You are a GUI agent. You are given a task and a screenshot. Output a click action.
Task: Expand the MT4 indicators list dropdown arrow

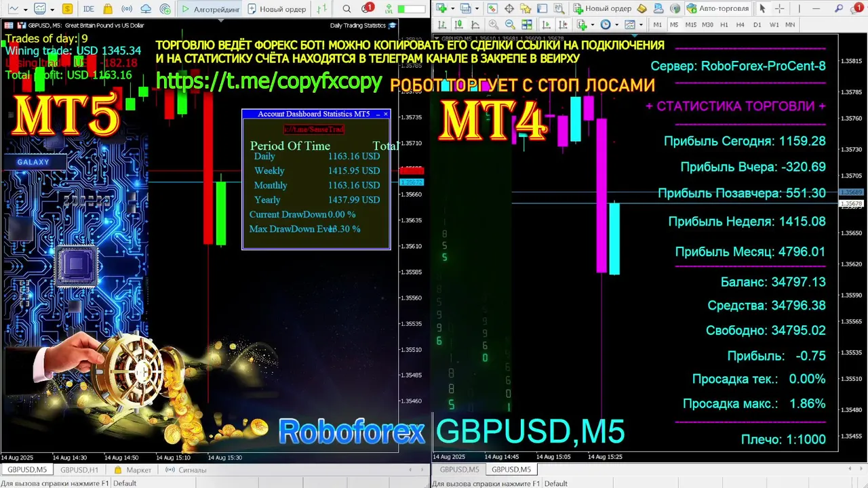click(x=593, y=25)
